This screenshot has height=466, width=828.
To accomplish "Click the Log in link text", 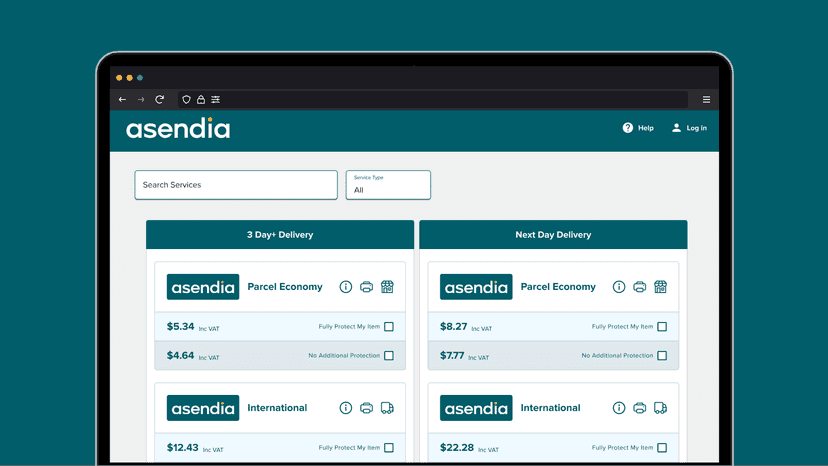I will (697, 128).
